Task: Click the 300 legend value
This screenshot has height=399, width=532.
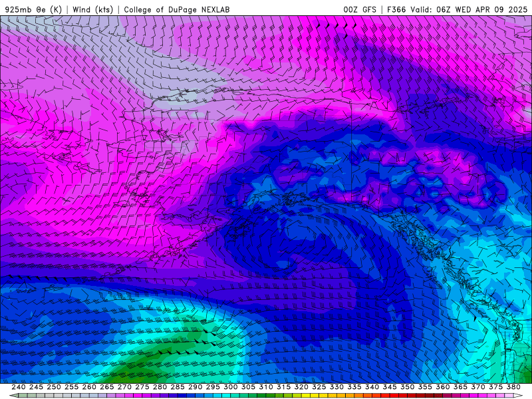Action: pos(230,387)
